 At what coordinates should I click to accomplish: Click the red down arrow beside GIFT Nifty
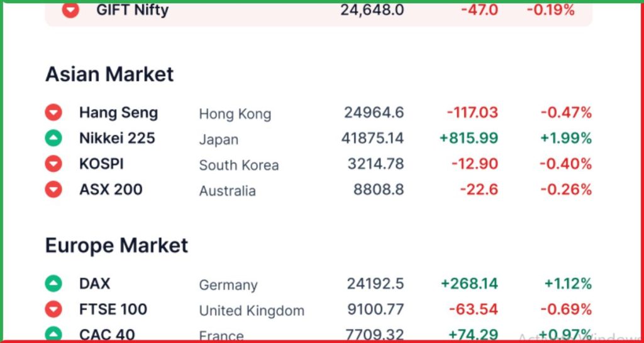(70, 10)
